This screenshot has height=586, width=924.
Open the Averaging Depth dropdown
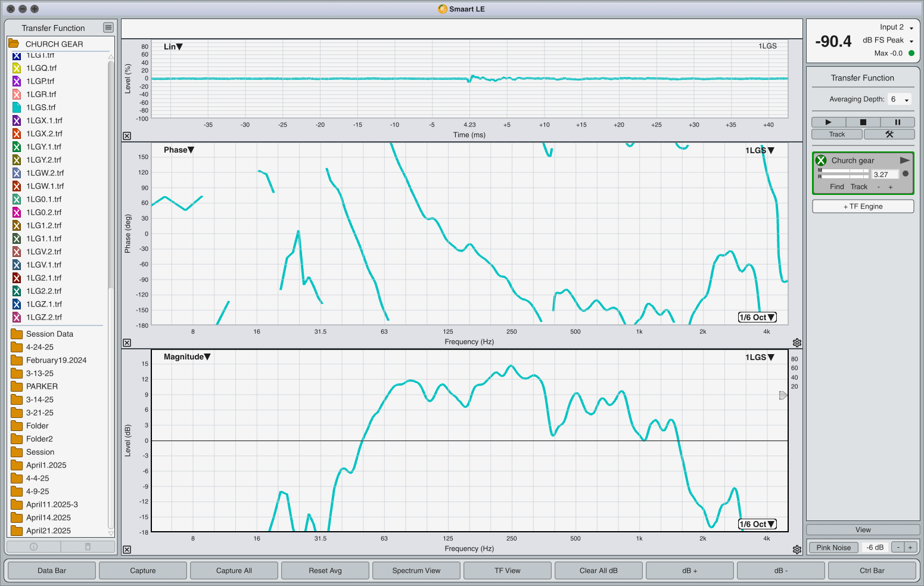click(900, 100)
